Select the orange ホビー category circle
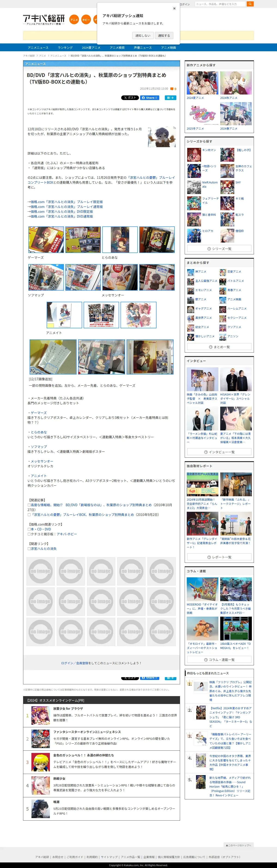 click(86, 20)
